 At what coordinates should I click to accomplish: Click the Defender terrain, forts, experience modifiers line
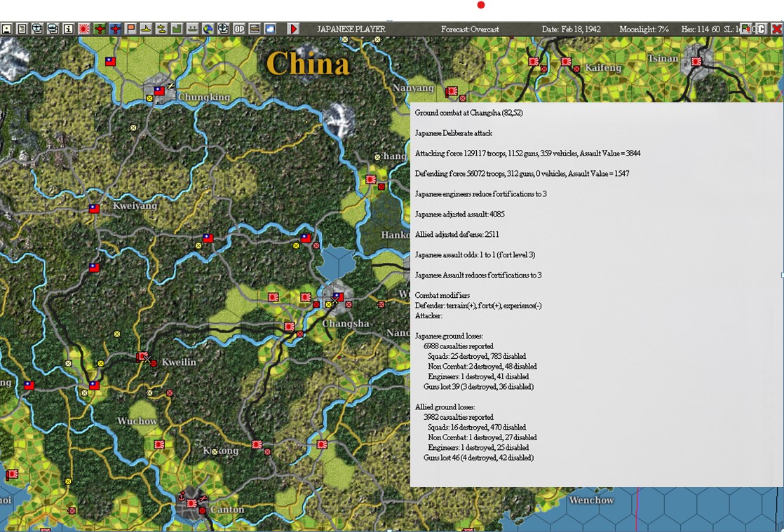478,305
